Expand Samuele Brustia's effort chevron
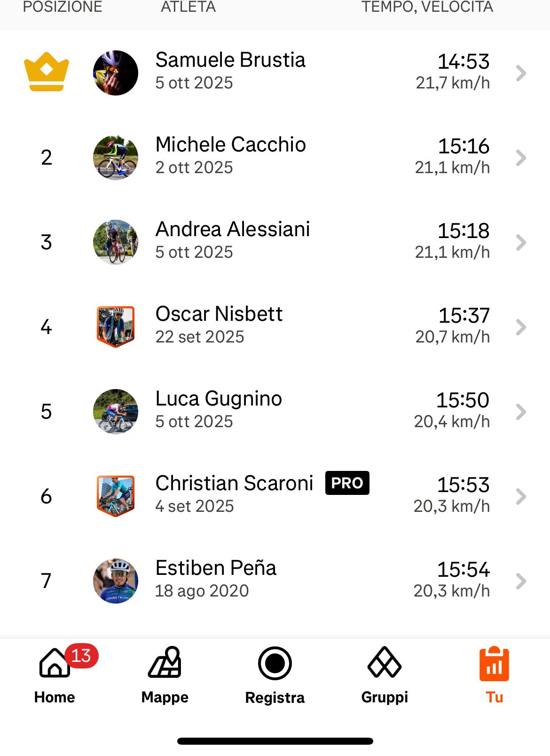This screenshot has height=756, width=550. [x=520, y=73]
